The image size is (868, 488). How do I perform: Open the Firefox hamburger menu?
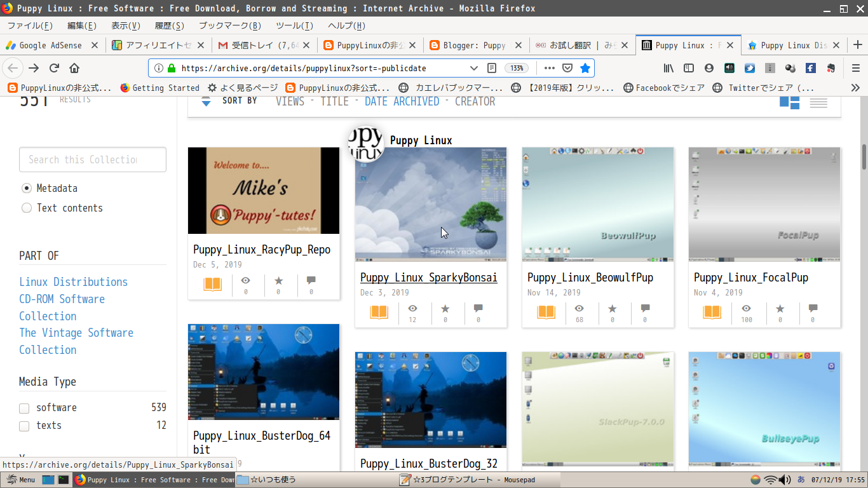coord(855,68)
